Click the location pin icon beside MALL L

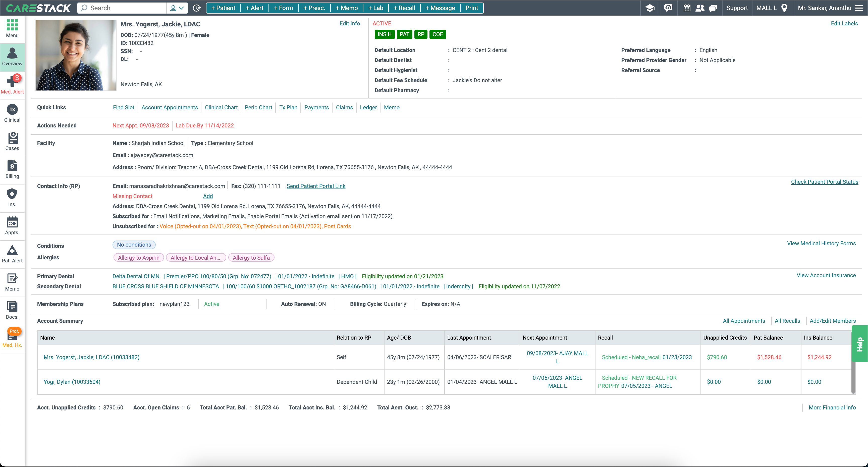click(x=784, y=8)
